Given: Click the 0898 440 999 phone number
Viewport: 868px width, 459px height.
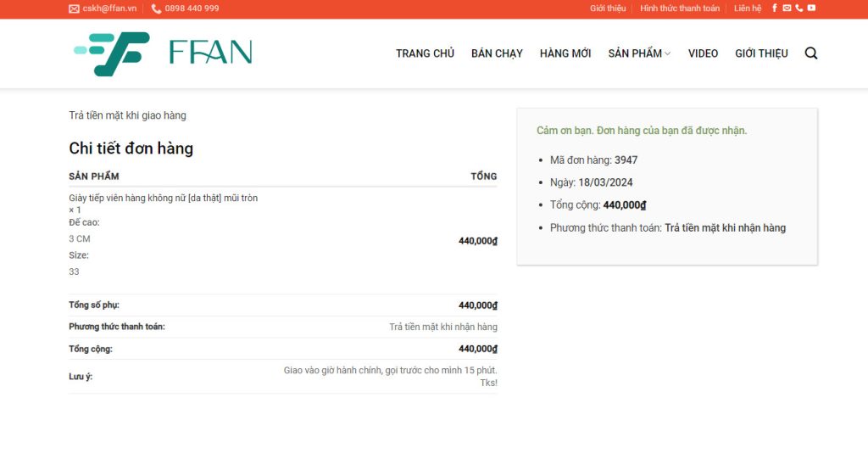Looking at the screenshot, I should tap(192, 8).
